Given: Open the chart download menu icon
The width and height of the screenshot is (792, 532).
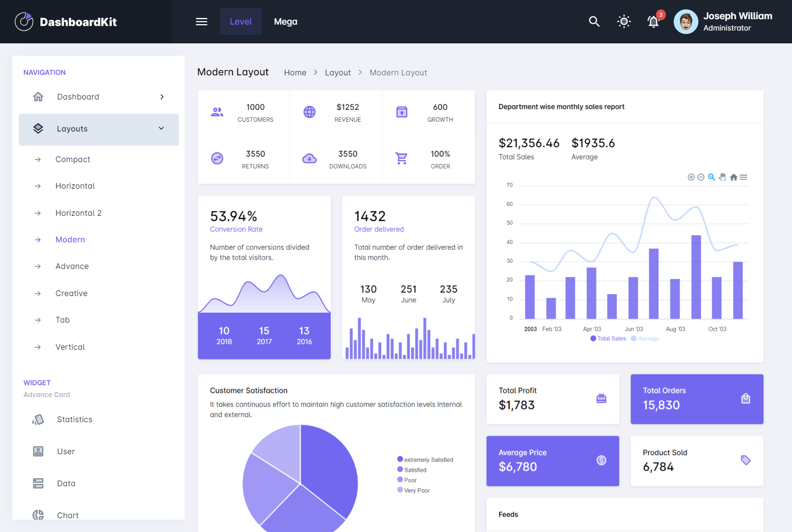Looking at the screenshot, I should (744, 177).
